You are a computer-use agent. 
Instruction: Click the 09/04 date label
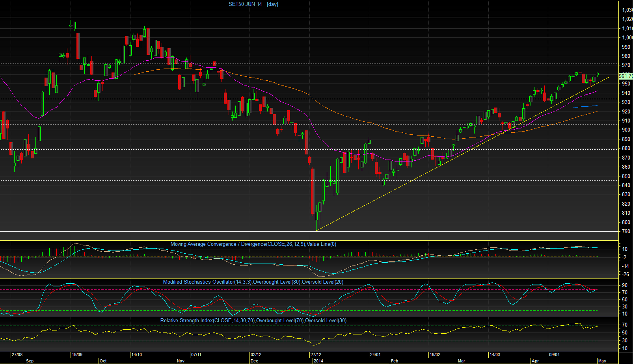(554, 355)
